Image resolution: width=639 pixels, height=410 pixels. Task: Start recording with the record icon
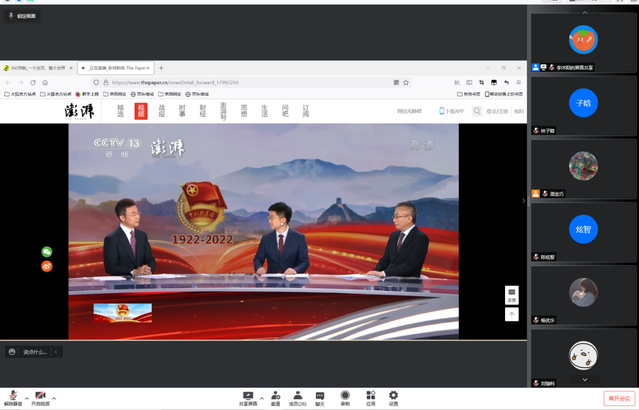345,397
